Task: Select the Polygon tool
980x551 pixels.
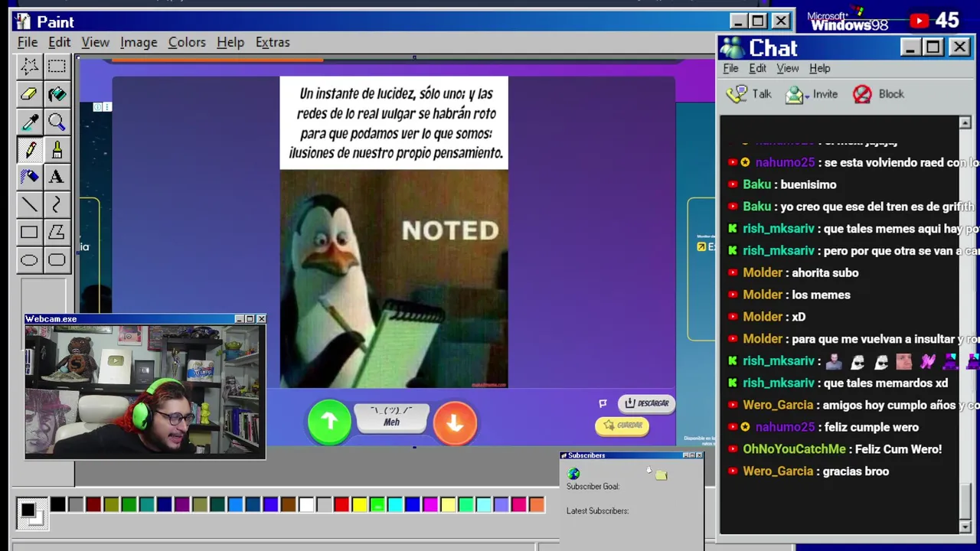Action: (x=57, y=232)
